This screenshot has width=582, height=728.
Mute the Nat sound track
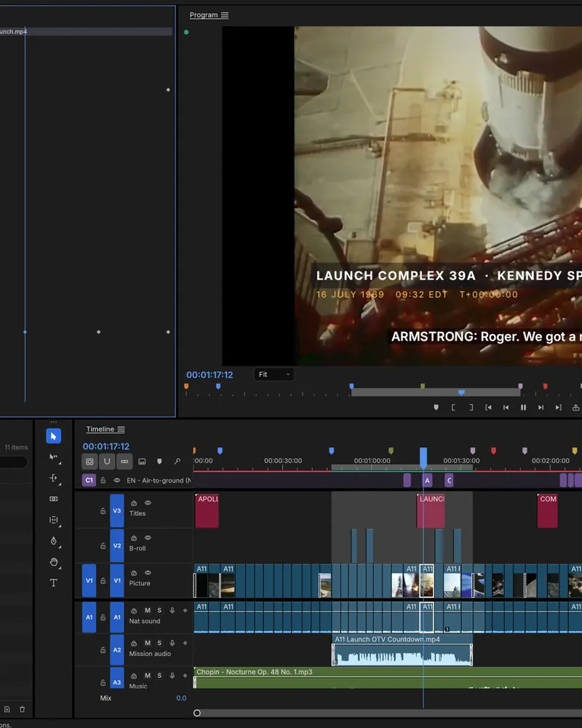[x=148, y=610]
